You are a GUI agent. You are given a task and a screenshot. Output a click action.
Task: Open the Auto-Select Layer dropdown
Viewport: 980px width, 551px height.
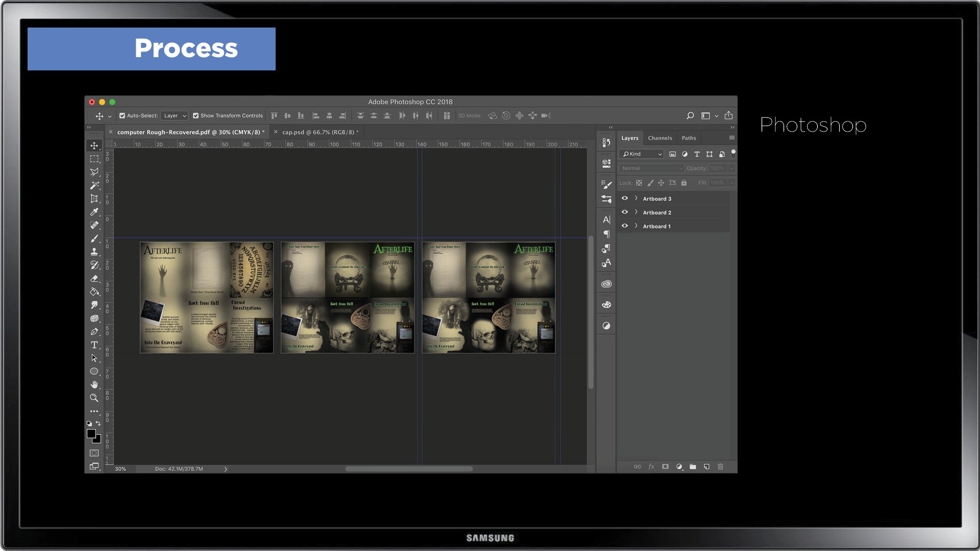point(175,116)
